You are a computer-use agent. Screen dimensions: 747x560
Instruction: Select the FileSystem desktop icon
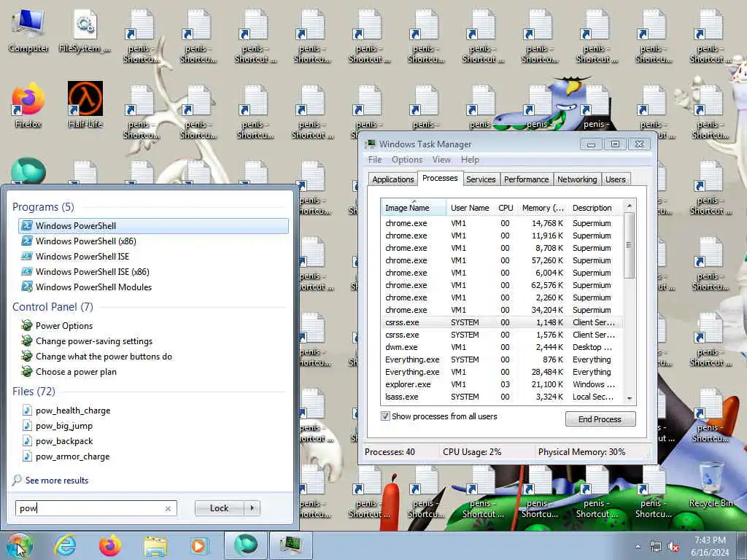click(x=85, y=31)
